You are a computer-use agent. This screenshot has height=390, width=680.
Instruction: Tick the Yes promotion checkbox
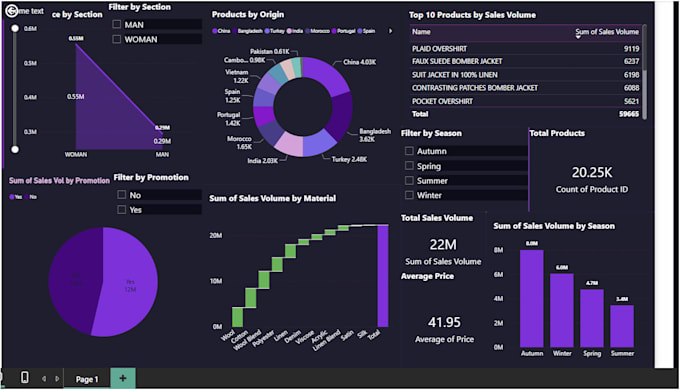pos(121,210)
